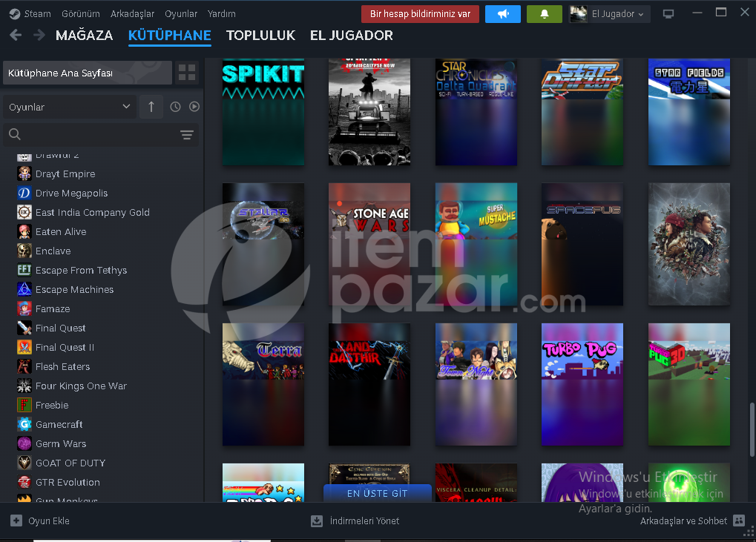This screenshot has width=756, height=542.
Task: Select Four Kings One War entry
Action: (81, 386)
